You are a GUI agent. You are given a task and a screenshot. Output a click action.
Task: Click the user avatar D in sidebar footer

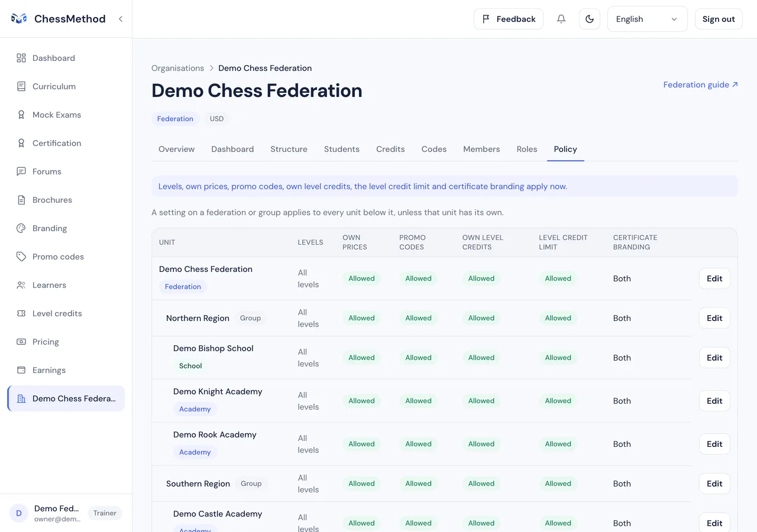(19, 513)
